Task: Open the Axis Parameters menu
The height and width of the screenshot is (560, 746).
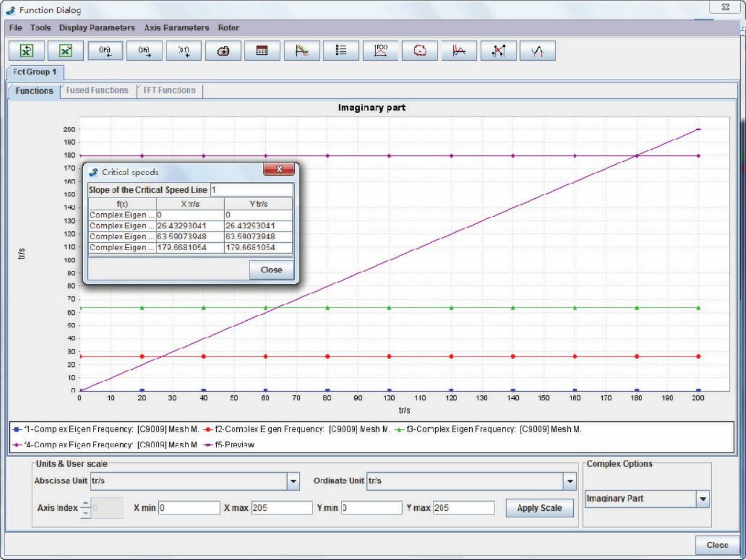Action: [176, 28]
